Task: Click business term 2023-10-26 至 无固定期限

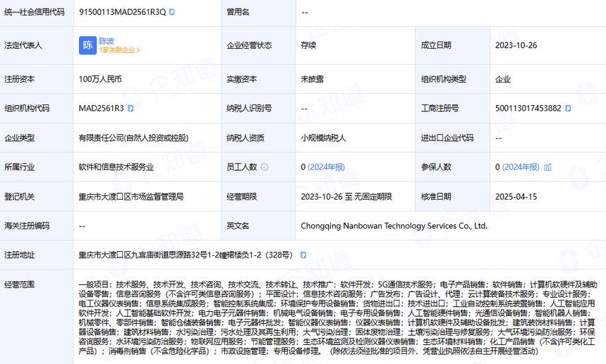Action: tap(346, 197)
